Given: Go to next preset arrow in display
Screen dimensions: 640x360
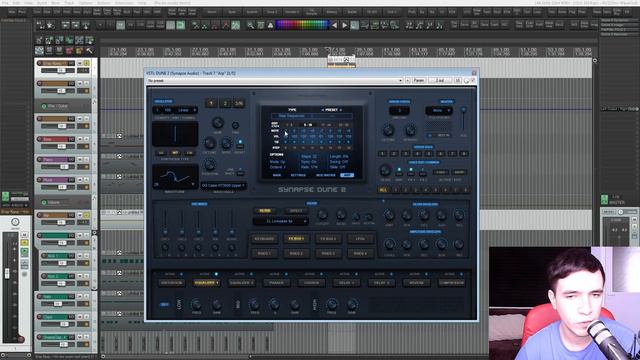Looking at the screenshot, I should 340,110.
